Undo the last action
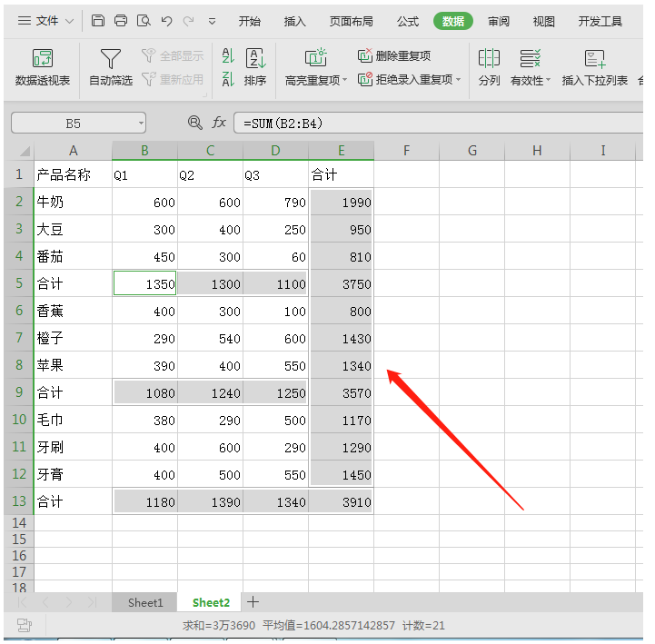Image resolution: width=655 pixels, height=644 pixels. pyautogui.click(x=166, y=21)
